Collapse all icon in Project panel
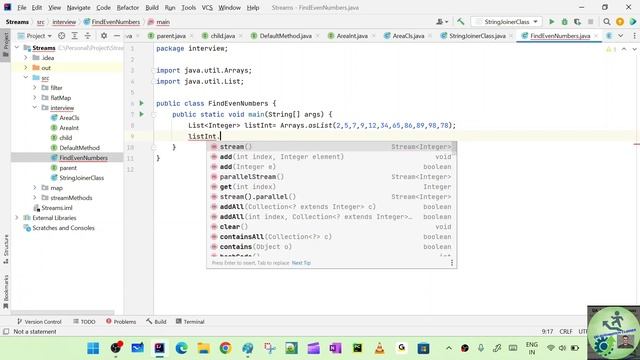Screen dimensions: 640x360 click(87, 36)
